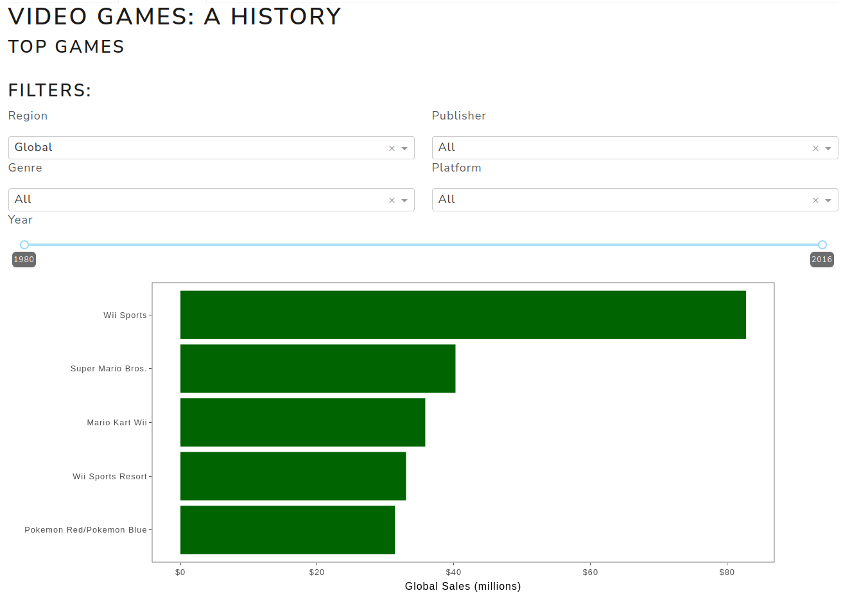Click the 'Wii Sports Resort' axis label
The width and height of the screenshot is (868, 593).
pyautogui.click(x=110, y=477)
